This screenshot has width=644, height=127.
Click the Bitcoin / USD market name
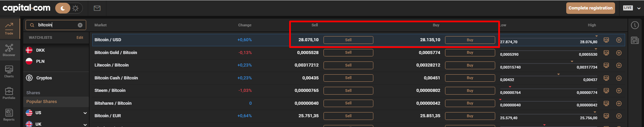click(x=108, y=40)
